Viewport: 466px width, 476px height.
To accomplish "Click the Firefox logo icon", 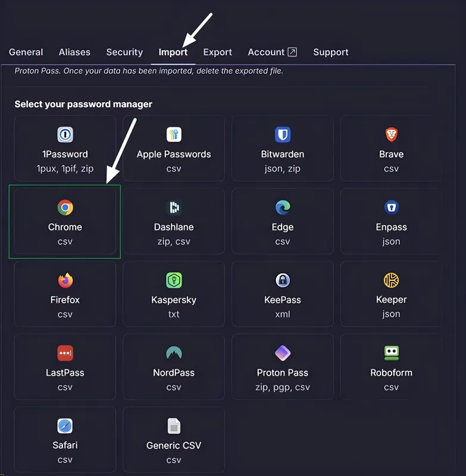I will [x=65, y=280].
